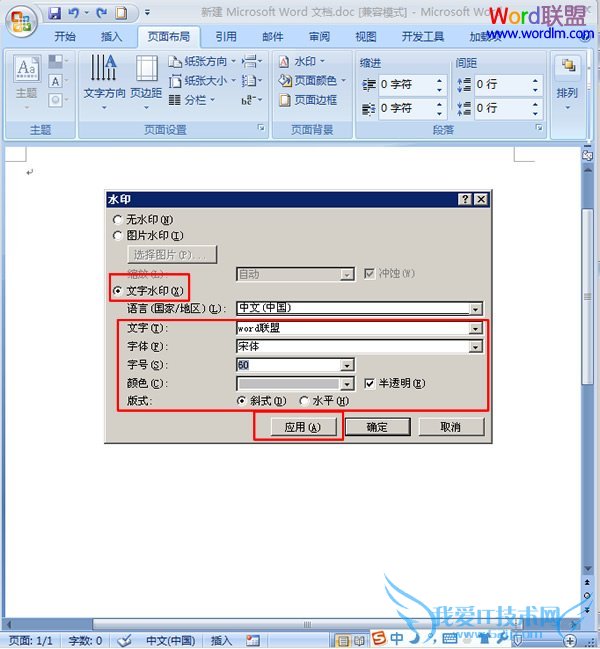Expand watermark Text (文字) dropdown
This screenshot has width=600, height=649.
pos(475,328)
